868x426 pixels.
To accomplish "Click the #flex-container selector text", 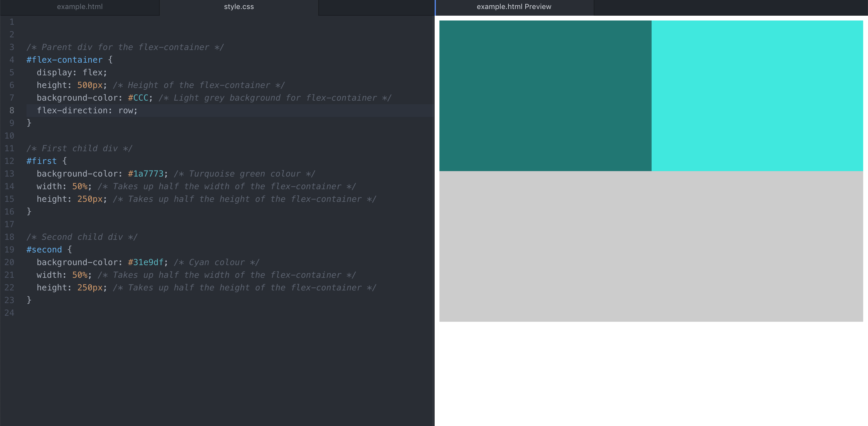I will [64, 60].
